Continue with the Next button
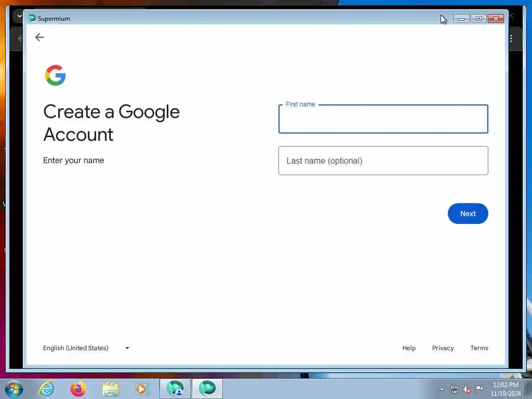This screenshot has width=532, height=399. [468, 214]
